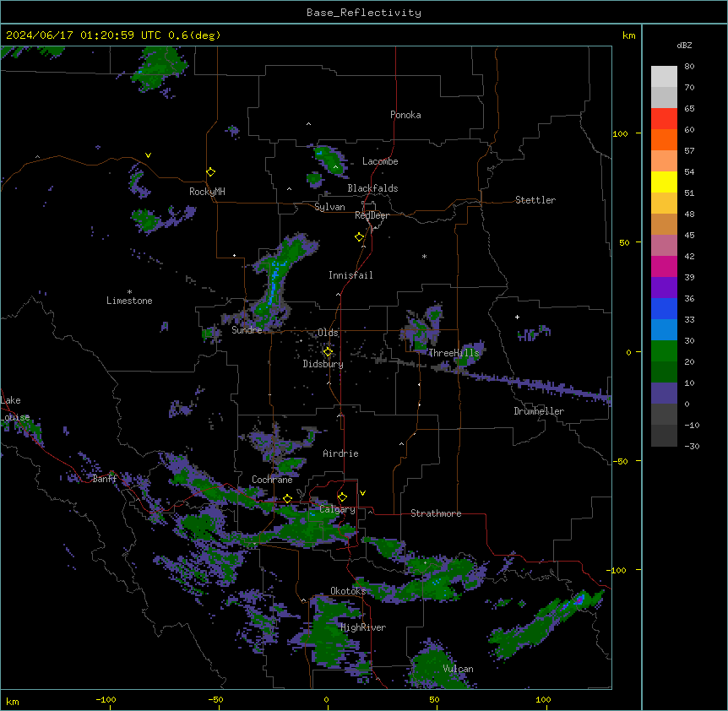This screenshot has height=711, width=728.
Task: Select the bright green swatch below 30 dBZ
Action: pyautogui.click(x=664, y=351)
